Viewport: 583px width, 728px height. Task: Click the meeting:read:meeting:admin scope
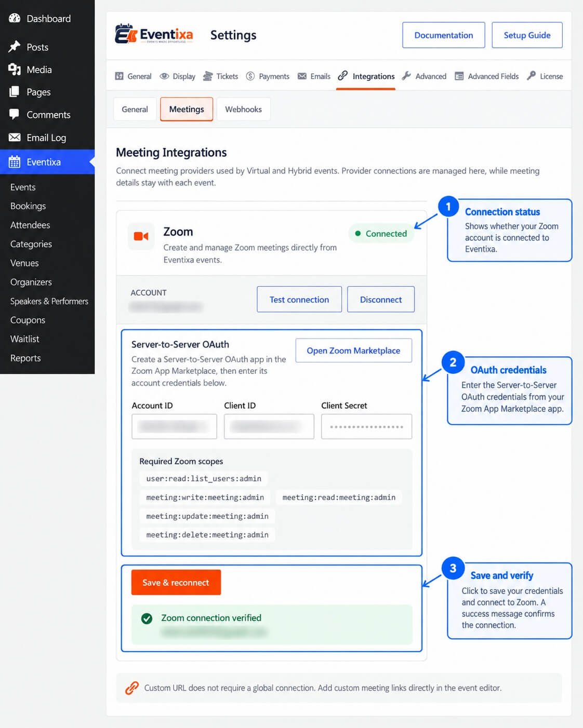click(x=339, y=497)
